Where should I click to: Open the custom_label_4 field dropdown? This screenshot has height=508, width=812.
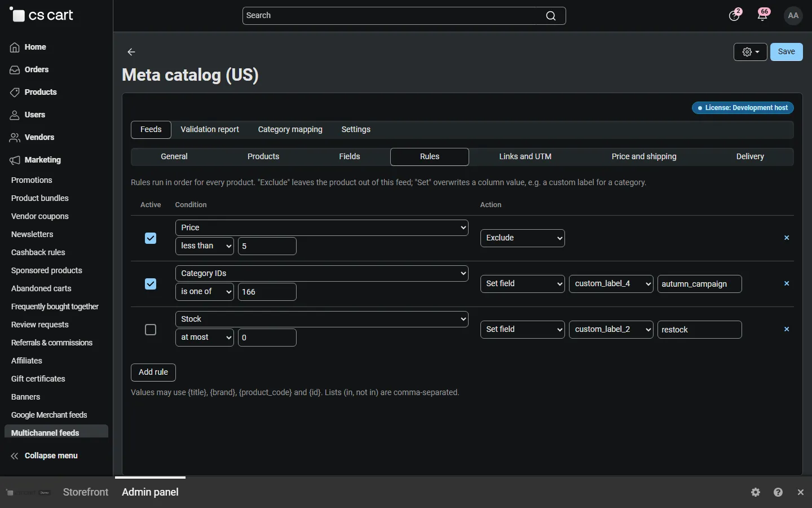(x=611, y=284)
